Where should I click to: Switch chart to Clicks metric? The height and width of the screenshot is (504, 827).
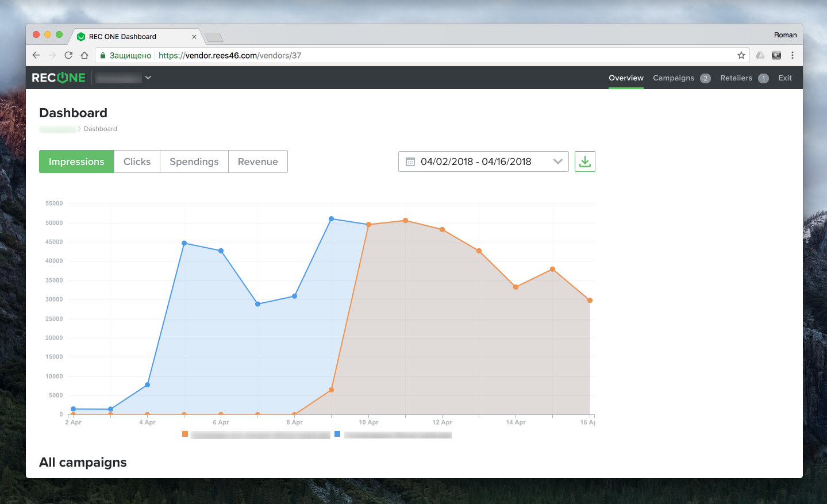click(137, 161)
